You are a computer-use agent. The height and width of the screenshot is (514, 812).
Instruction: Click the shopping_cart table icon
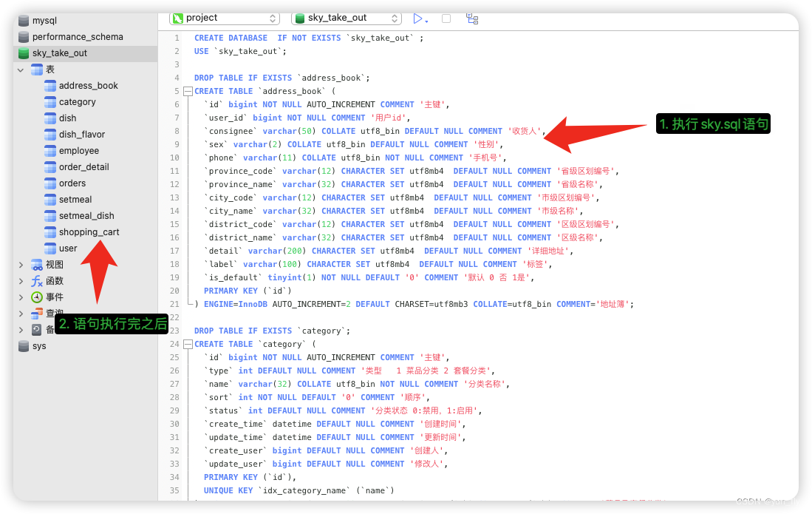50,232
